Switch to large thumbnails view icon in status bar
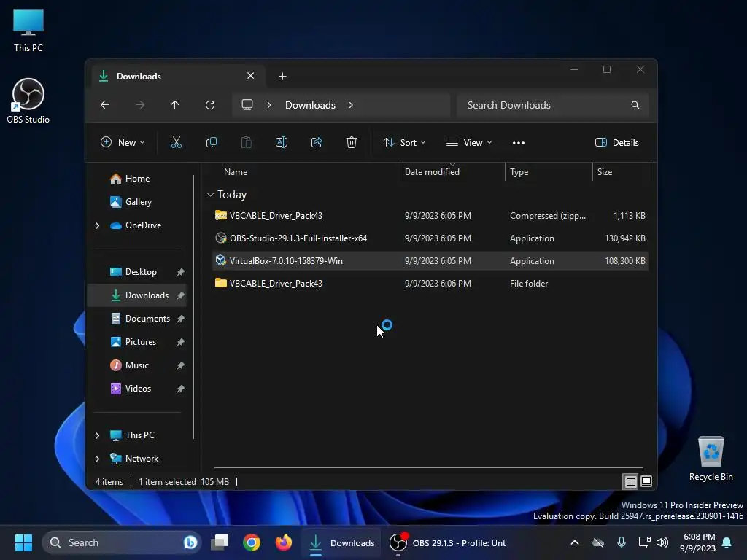Screen dimensions: 747x560 point(646,481)
